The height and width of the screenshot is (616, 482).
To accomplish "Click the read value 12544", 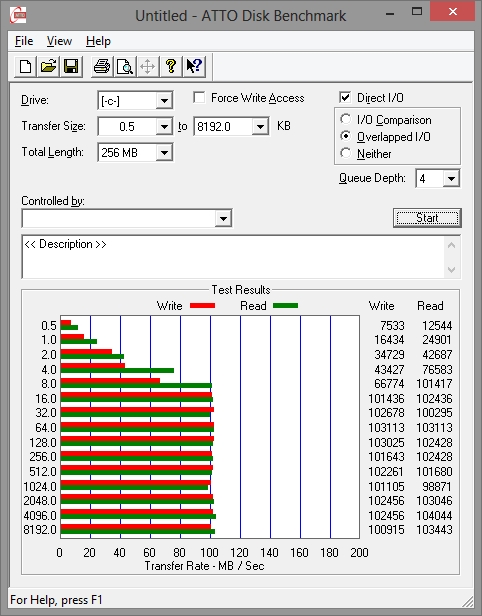I will point(437,326).
